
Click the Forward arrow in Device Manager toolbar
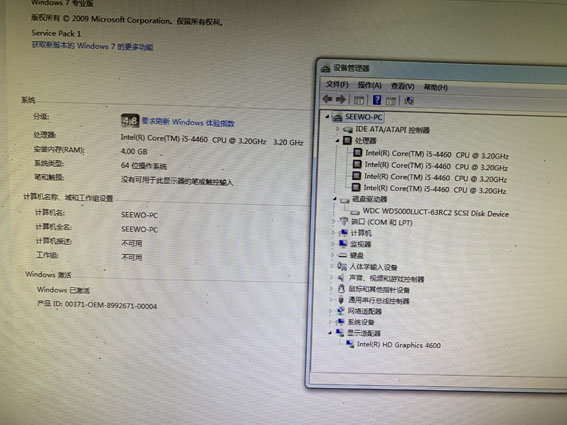click(x=341, y=99)
